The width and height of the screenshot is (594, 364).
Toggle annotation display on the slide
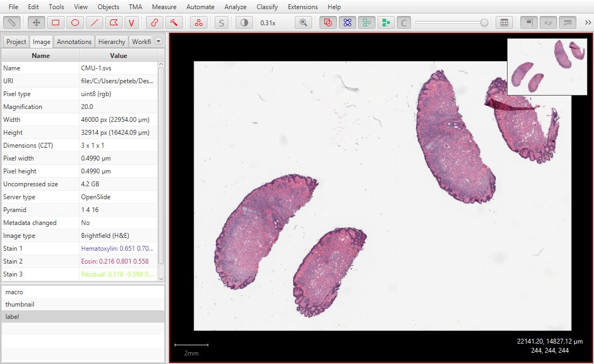point(328,23)
